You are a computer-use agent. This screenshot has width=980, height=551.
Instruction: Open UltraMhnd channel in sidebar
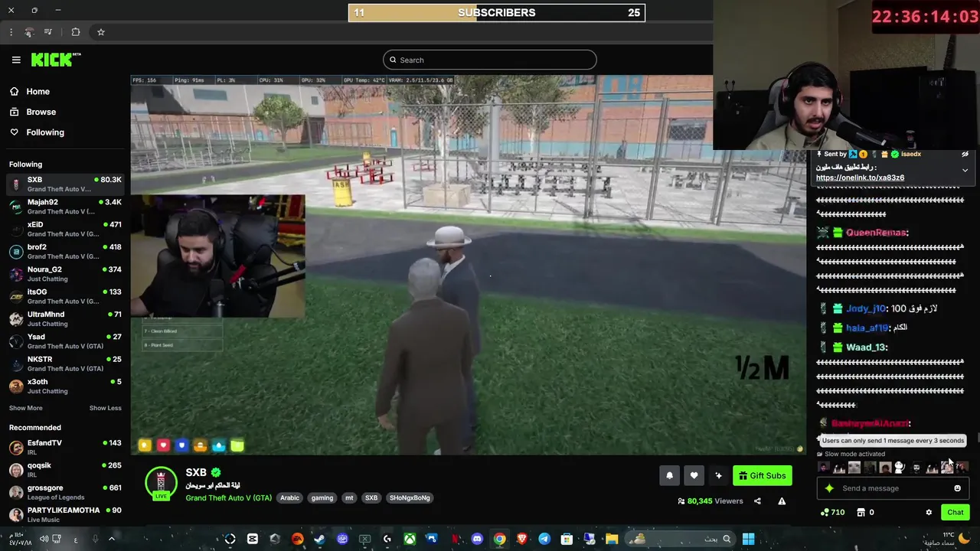[65, 319]
